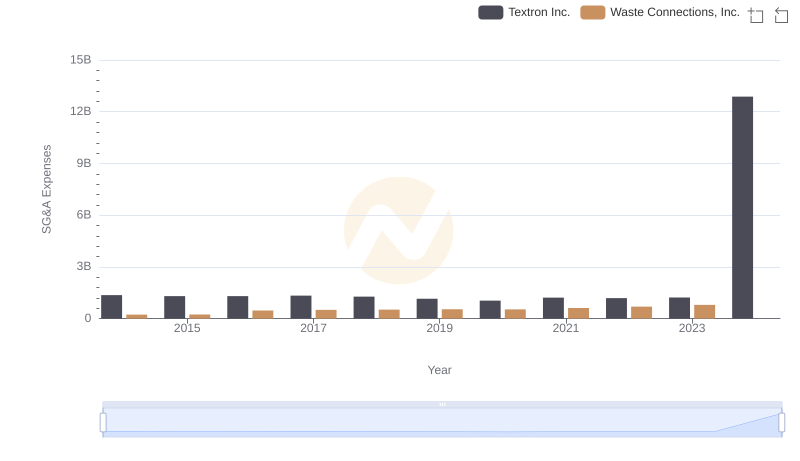Click the SG&A Expenses axis title
Viewport: 800px width, 461px height.
[46, 189]
